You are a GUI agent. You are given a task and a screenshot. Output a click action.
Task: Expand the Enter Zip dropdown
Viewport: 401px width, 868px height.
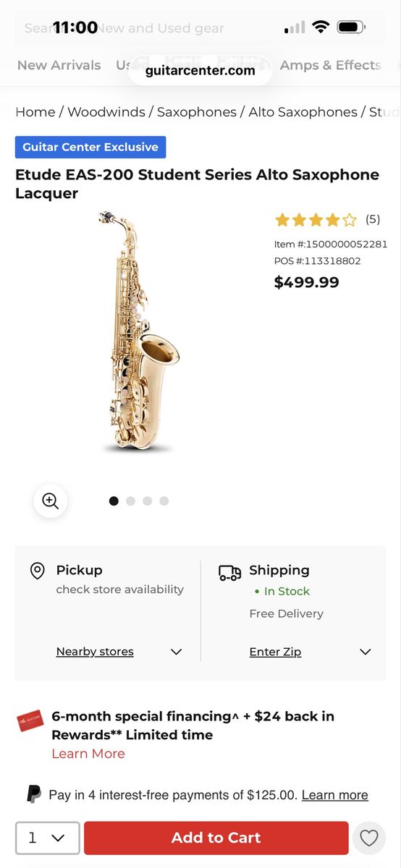click(310, 652)
